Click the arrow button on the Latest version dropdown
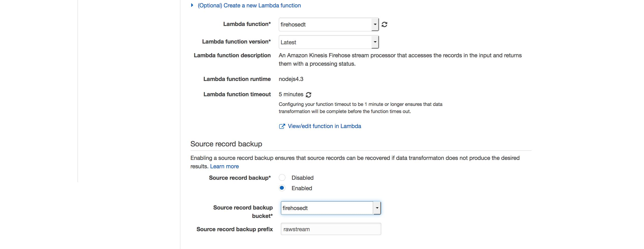Screen dimensions: 644x249 [x=375, y=42]
